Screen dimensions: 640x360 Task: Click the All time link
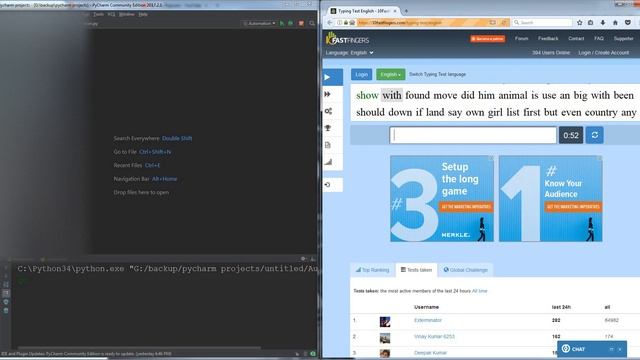[480, 291]
